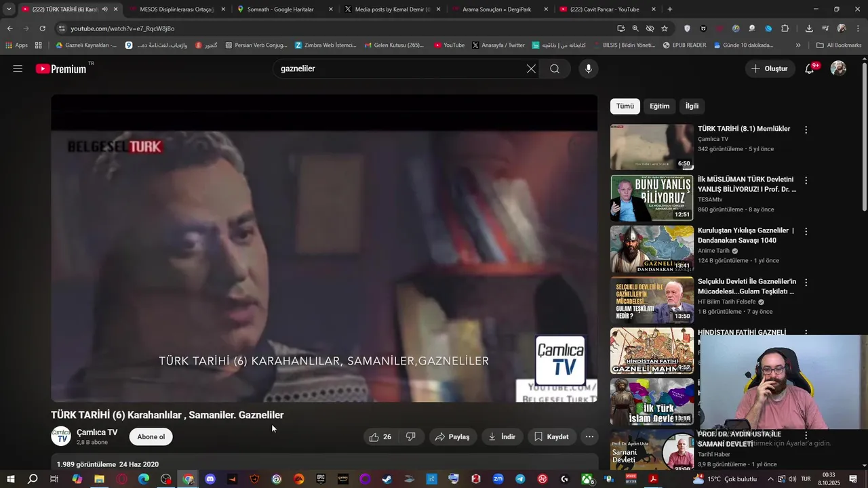
Task: Select the İlgili filter chip
Action: pos(692,106)
